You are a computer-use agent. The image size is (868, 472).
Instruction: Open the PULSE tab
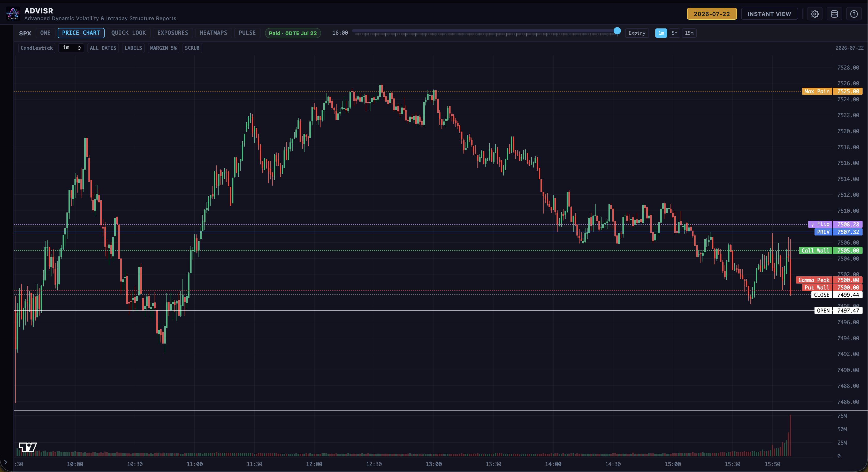point(247,33)
